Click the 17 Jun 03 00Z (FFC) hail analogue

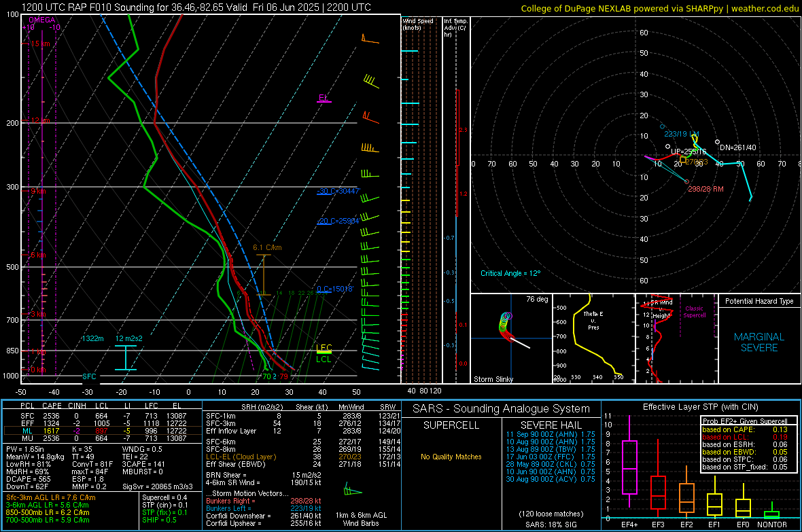tap(551, 457)
